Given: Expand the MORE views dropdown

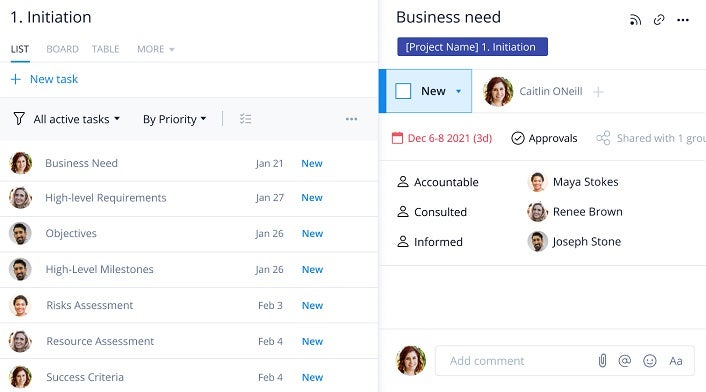Looking at the screenshot, I should (x=156, y=49).
